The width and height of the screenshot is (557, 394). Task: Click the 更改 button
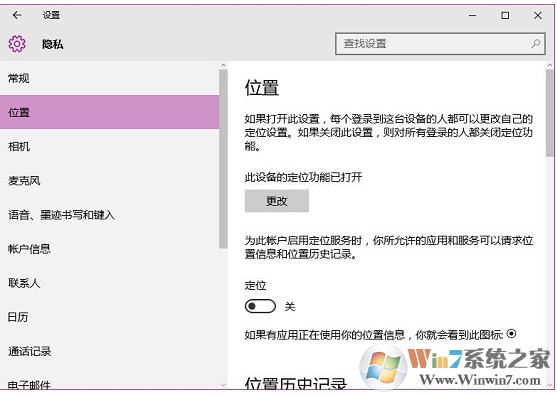pos(276,201)
